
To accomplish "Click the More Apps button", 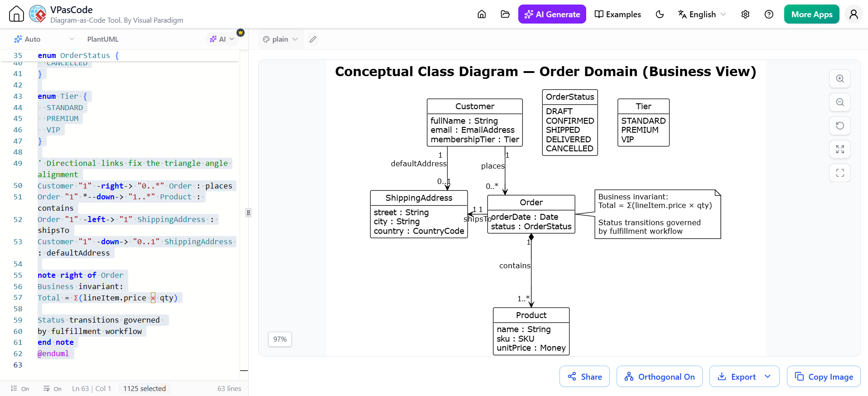I will coord(811,14).
